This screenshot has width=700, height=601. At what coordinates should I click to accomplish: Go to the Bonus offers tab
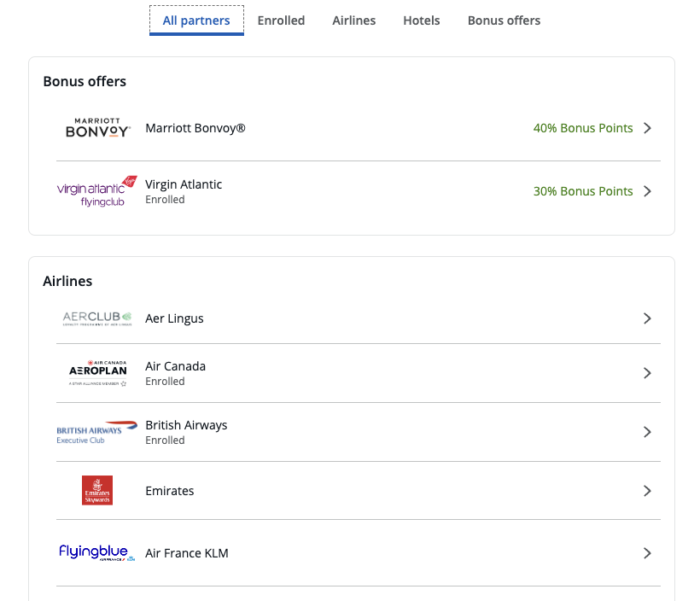coord(504,20)
